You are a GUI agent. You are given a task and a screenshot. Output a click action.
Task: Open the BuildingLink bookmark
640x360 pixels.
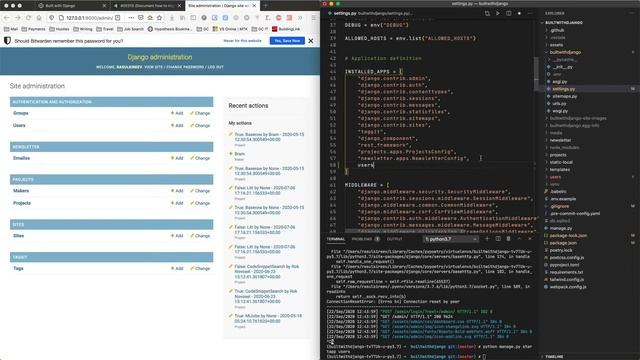[x=286, y=29]
